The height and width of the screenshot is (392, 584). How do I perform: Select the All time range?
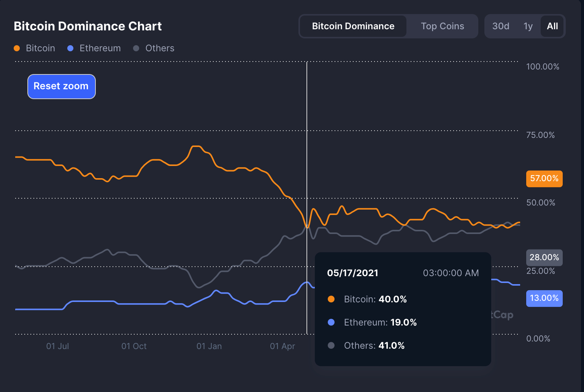click(x=552, y=26)
